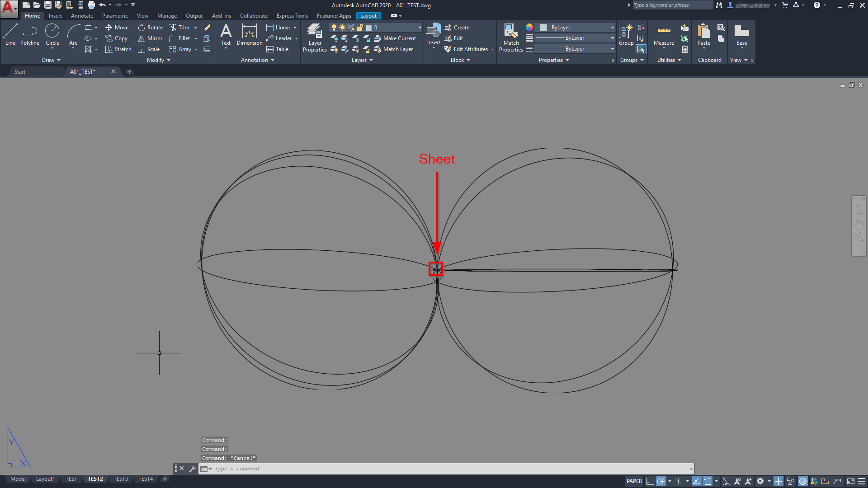Click the object color wheel swatch

pos(529,28)
